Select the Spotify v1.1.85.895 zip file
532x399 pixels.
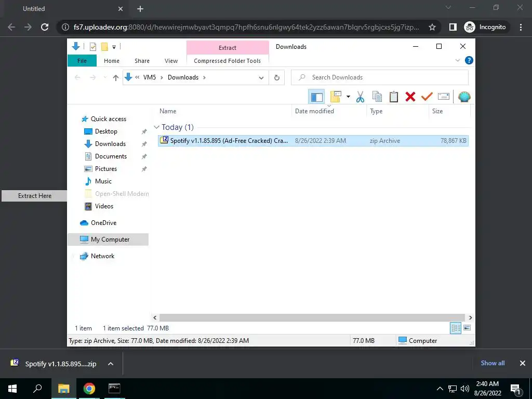tap(313, 140)
